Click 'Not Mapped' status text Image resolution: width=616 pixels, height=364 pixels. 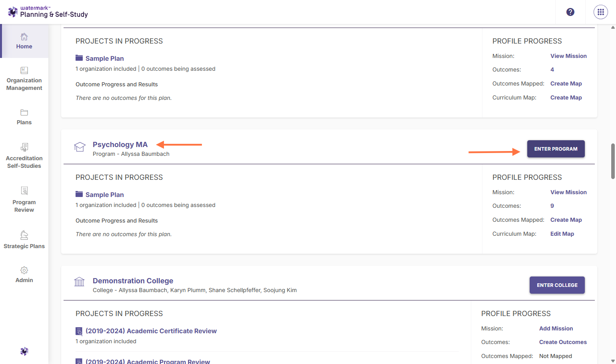[x=556, y=356]
